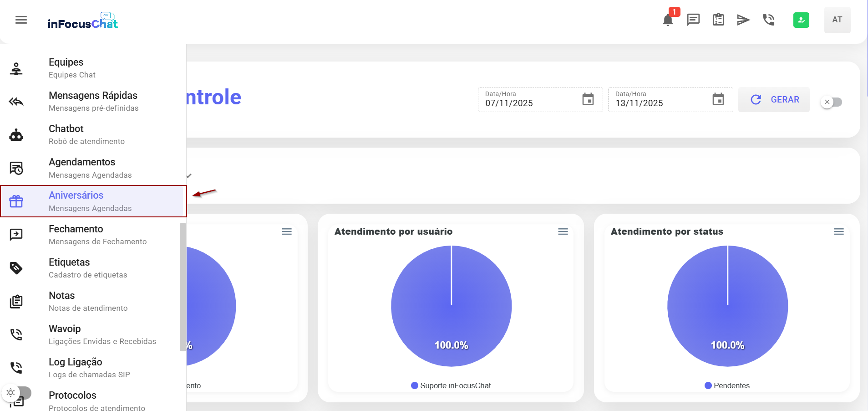Open the chat messages icon in header

693,20
